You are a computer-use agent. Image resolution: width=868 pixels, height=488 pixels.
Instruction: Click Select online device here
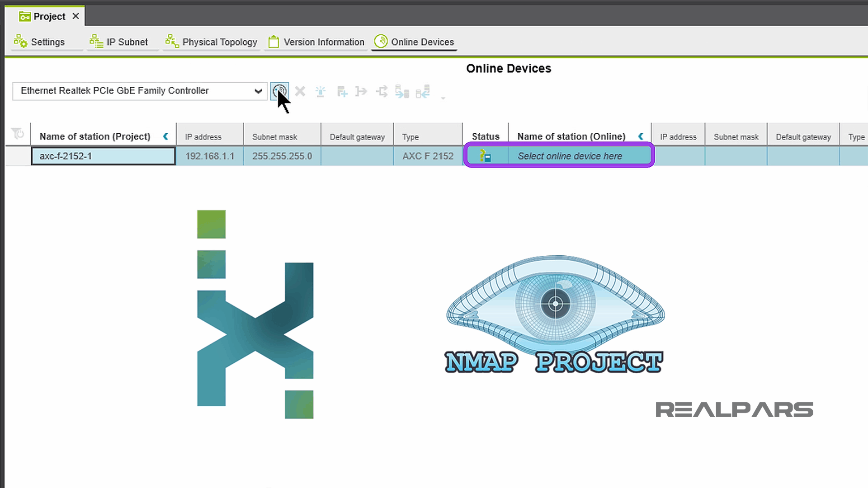pos(571,155)
